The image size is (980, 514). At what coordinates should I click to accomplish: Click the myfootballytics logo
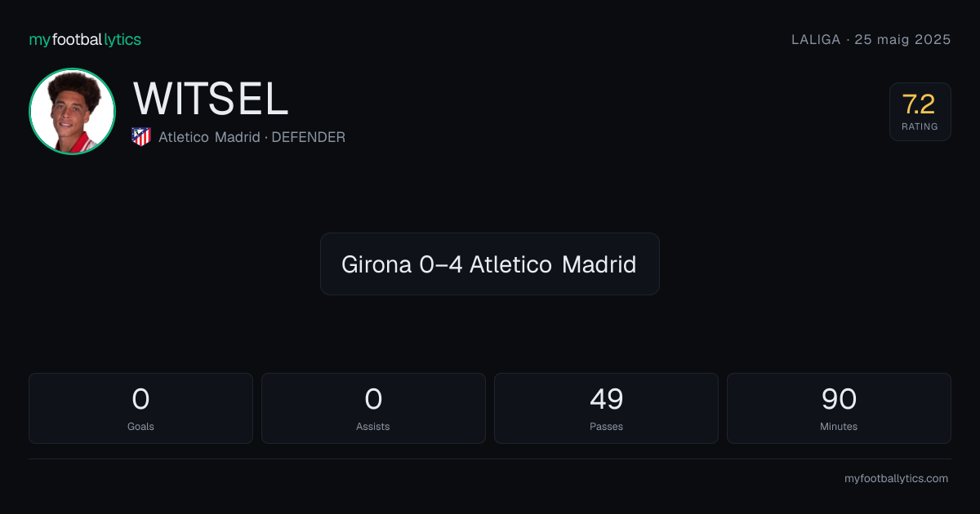click(85, 39)
